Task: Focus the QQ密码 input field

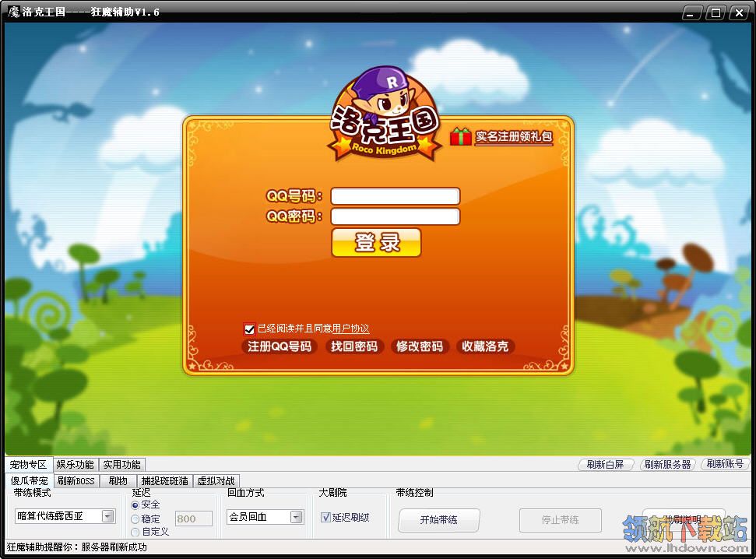Action: click(396, 216)
